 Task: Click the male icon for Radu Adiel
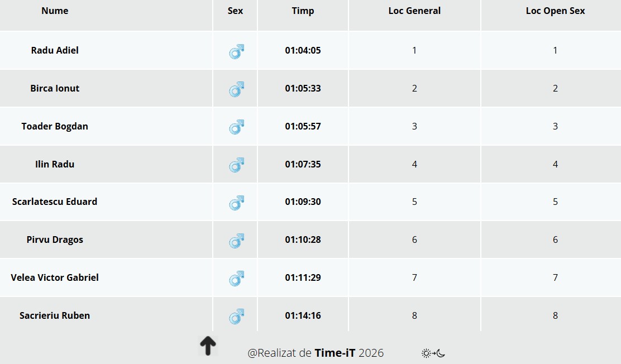click(236, 52)
